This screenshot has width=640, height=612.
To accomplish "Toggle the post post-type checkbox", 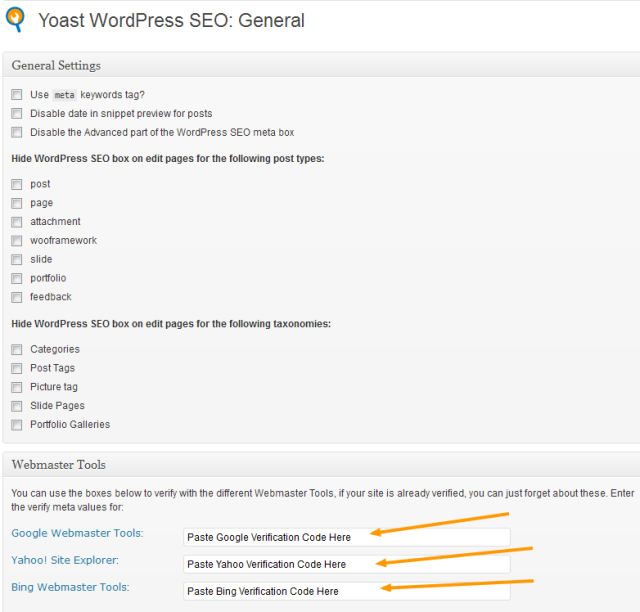I will coord(17,184).
